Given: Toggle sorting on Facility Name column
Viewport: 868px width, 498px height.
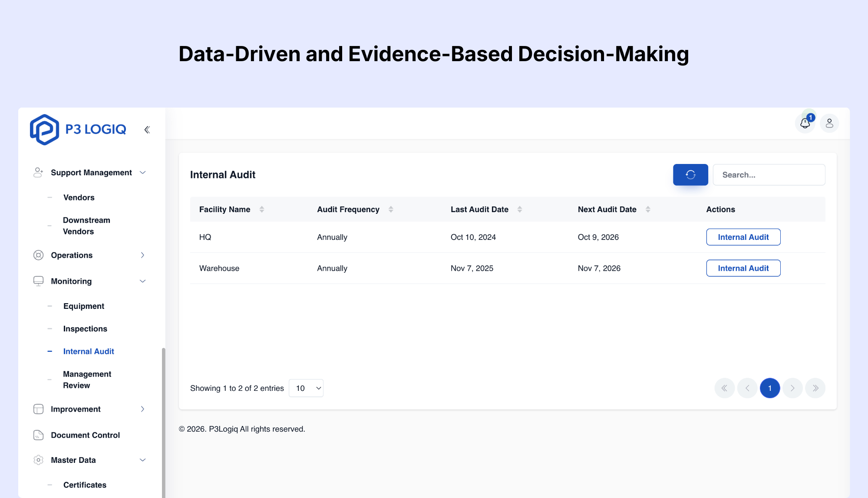Looking at the screenshot, I should [262, 209].
